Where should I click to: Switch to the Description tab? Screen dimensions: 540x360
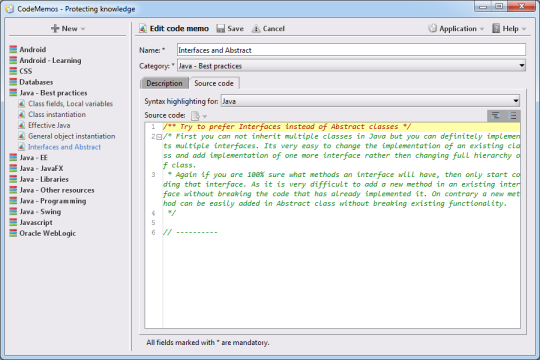[x=164, y=83]
